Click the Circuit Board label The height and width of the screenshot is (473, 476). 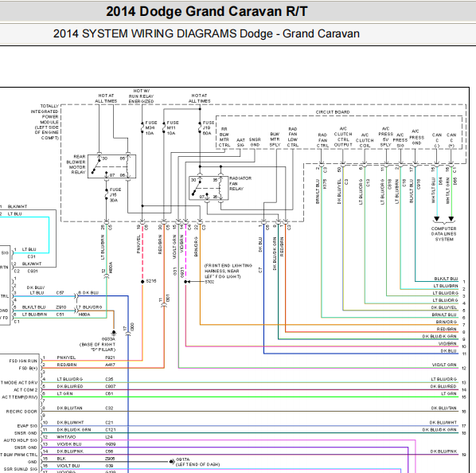333,112
